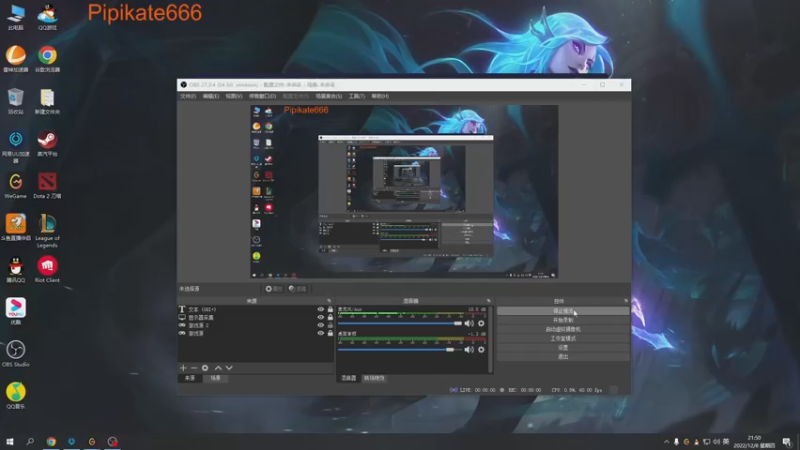Open League of Legends desktop icon
The width and height of the screenshot is (800, 450).
pyautogui.click(x=47, y=231)
